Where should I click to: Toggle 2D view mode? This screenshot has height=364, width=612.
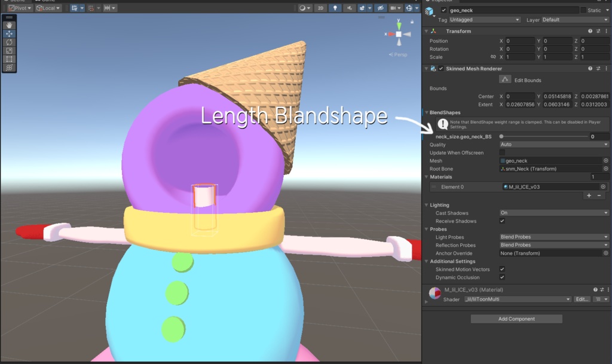pos(320,8)
